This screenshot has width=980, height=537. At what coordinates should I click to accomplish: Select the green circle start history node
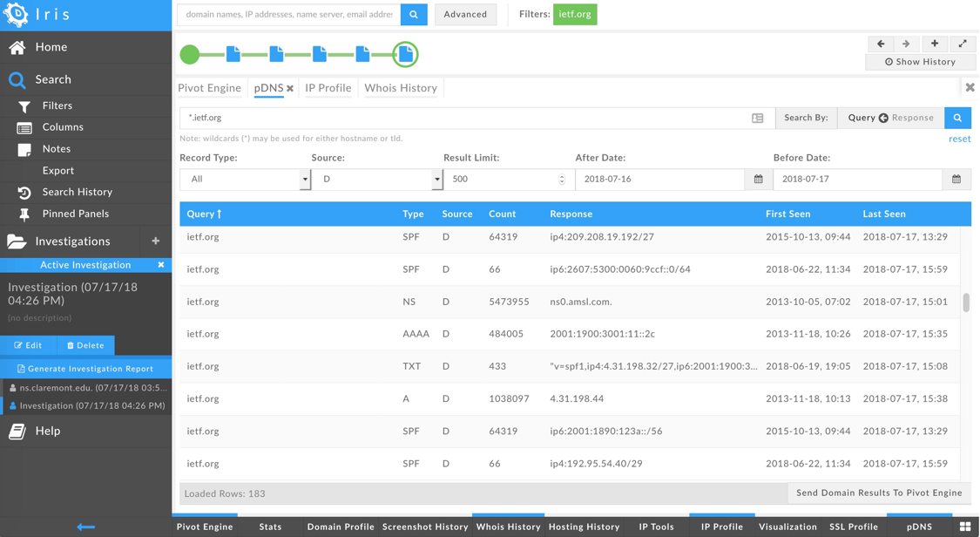pos(189,54)
